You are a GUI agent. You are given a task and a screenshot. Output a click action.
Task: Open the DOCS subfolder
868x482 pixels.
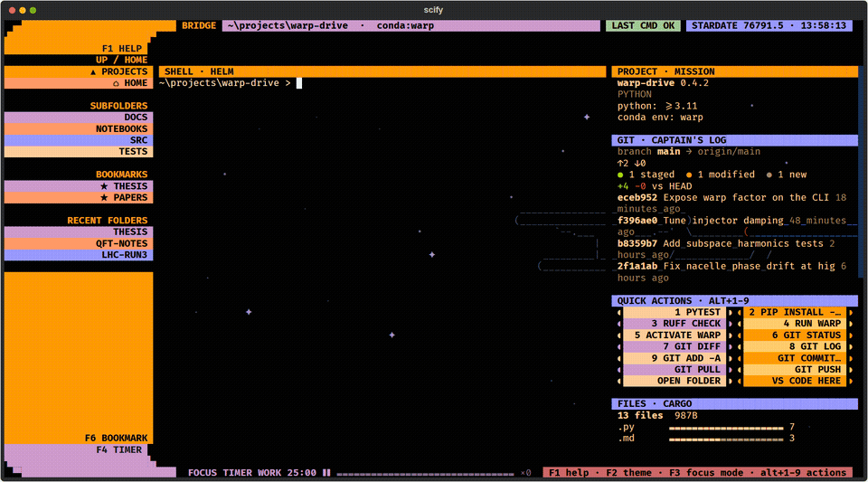tap(79, 118)
